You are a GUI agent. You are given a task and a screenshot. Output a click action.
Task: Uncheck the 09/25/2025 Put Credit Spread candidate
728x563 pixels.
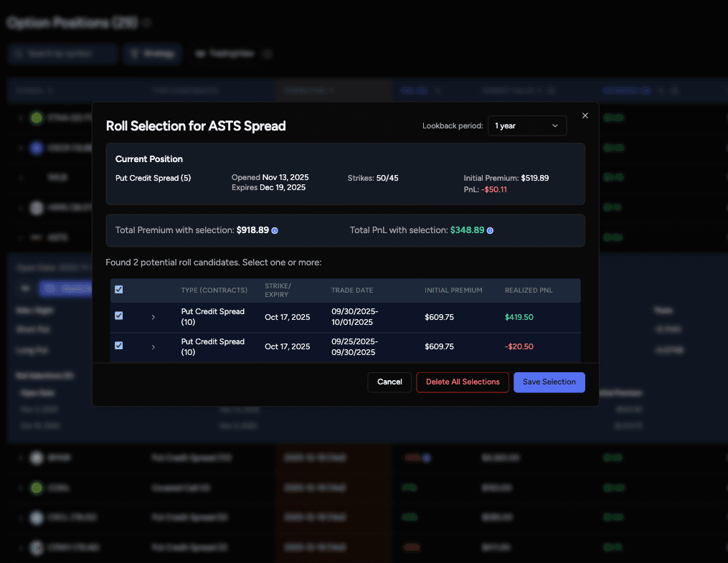pyautogui.click(x=118, y=346)
